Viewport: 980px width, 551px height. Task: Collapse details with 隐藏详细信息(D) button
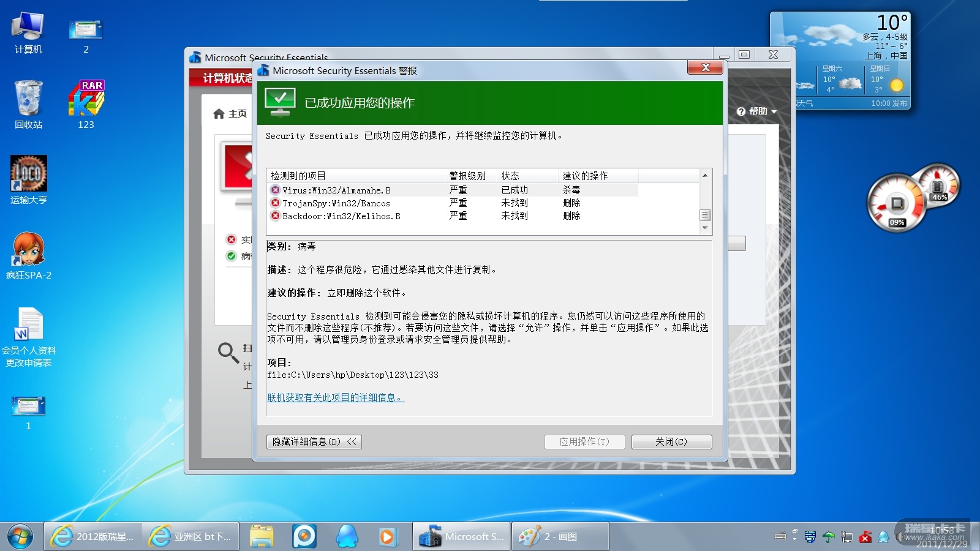pyautogui.click(x=314, y=442)
